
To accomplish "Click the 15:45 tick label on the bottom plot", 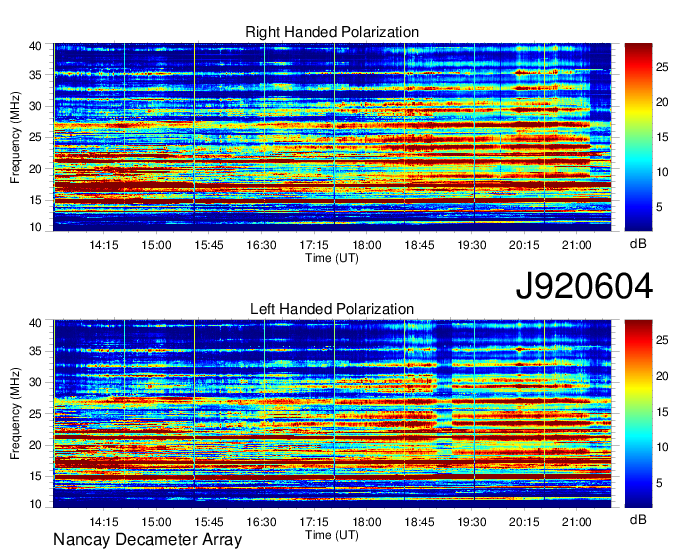I will (x=209, y=522).
